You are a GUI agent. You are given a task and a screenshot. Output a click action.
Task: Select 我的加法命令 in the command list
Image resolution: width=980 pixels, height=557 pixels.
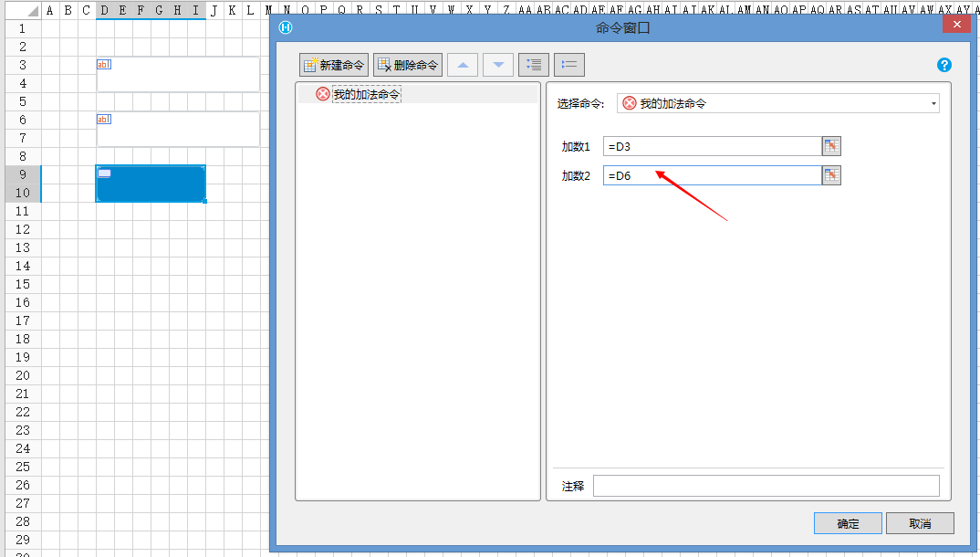click(366, 94)
